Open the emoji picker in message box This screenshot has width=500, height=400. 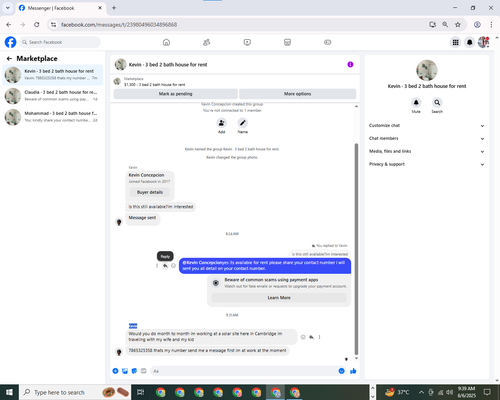click(x=341, y=371)
